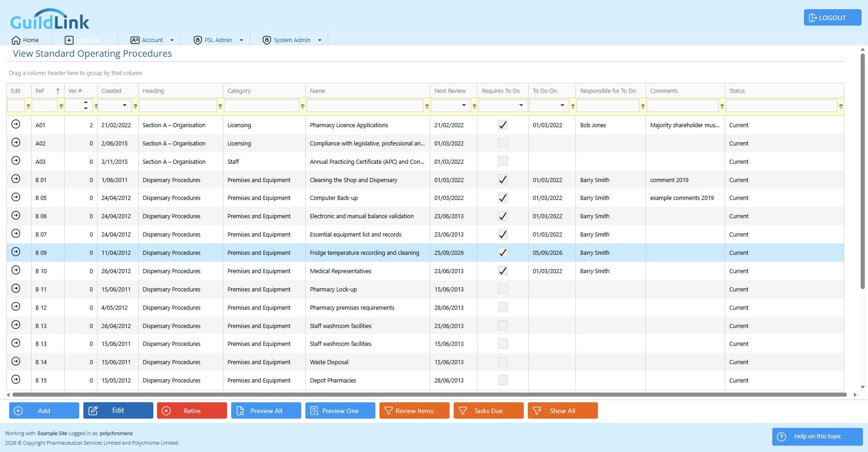Image resolution: width=868 pixels, height=452 pixels.
Task: Click the Home house icon
Action: point(16,40)
